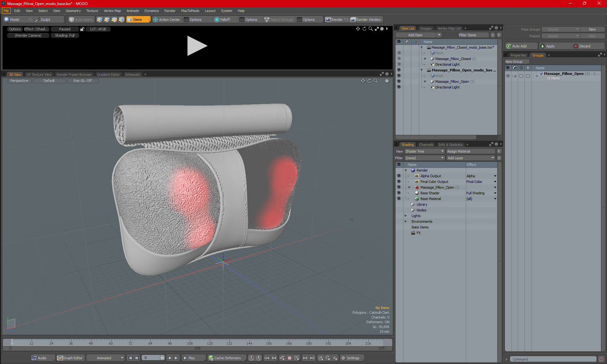
Task: Click the record key red circle icon
Action: tap(289, 358)
